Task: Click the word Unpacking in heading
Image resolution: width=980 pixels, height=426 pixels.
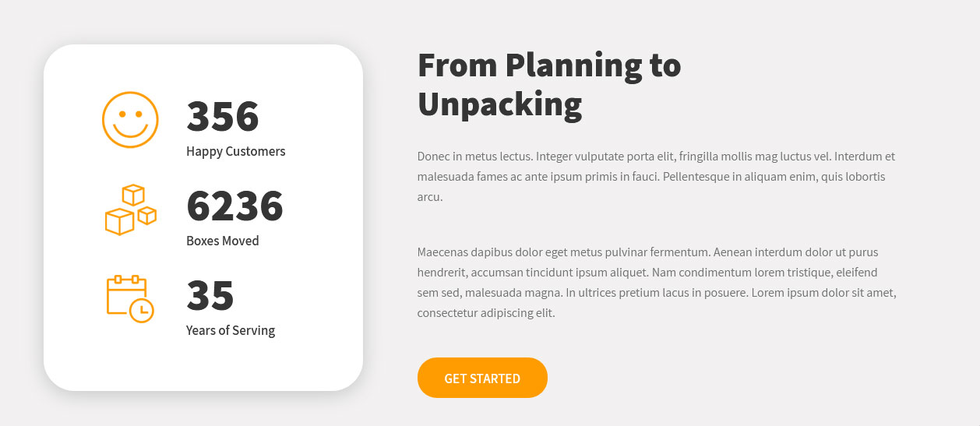Action: 500,104
